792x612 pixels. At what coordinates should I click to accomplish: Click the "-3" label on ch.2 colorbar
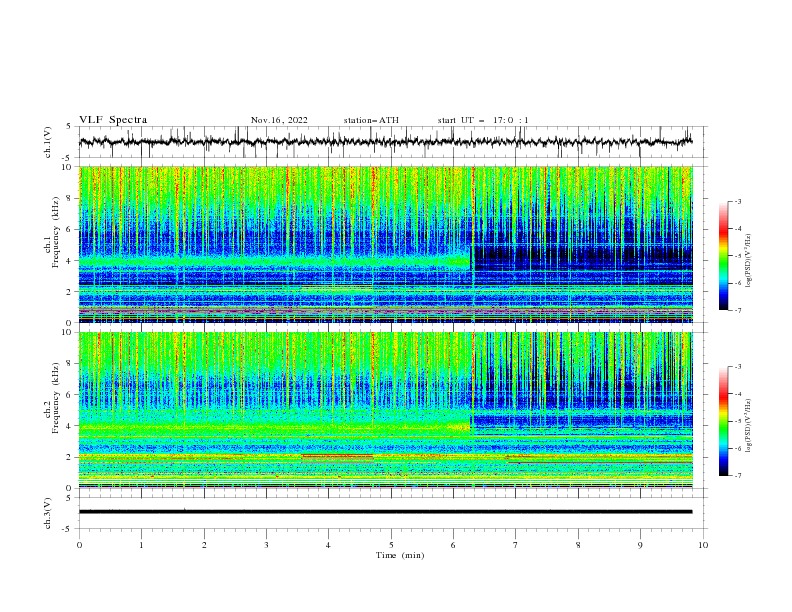tap(738, 367)
